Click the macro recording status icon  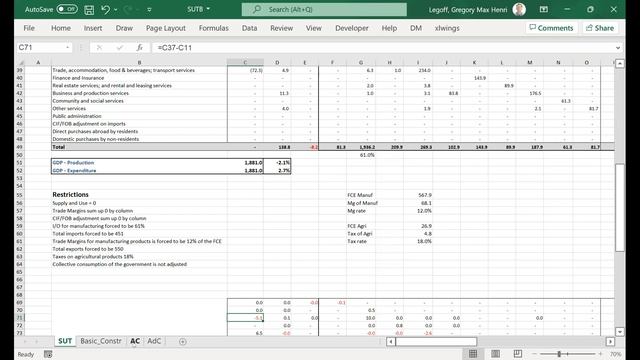48,354
